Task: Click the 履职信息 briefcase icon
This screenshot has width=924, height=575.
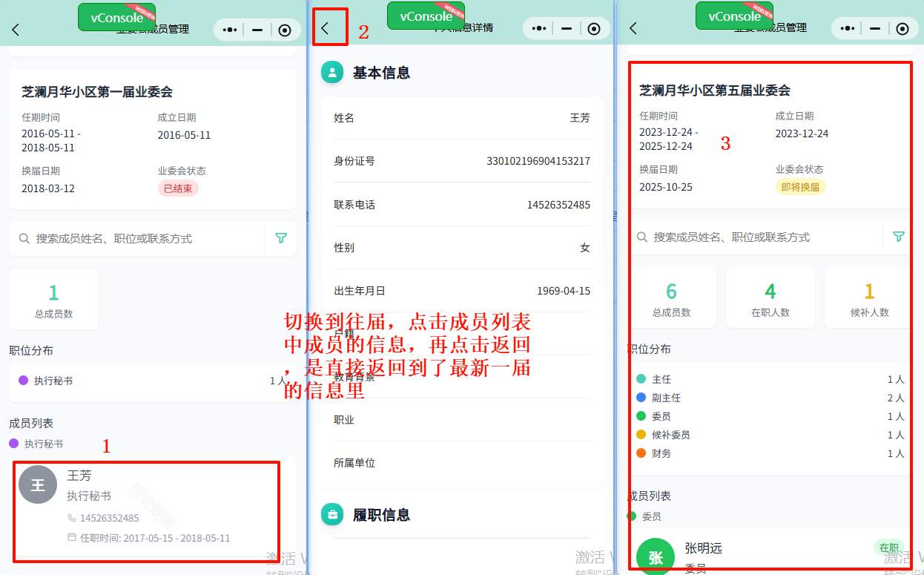Action: coord(331,513)
